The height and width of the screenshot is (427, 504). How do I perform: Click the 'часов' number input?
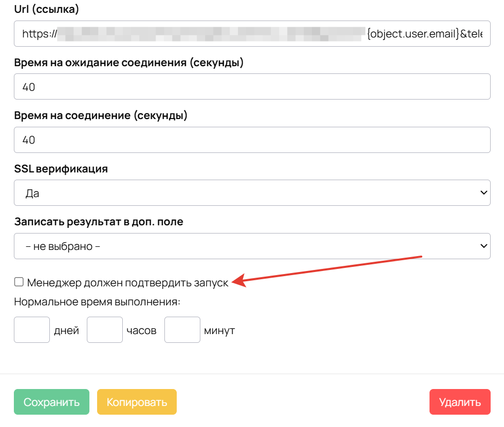[104, 329]
